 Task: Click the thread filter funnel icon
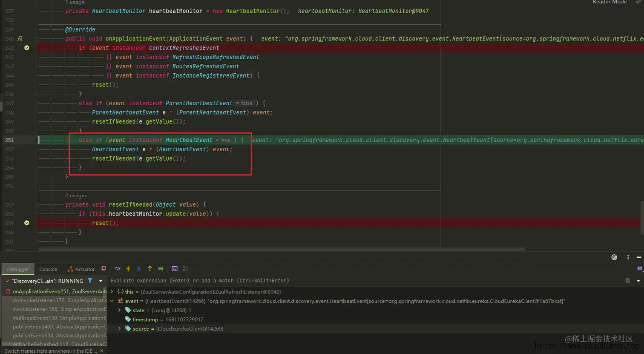(90, 281)
